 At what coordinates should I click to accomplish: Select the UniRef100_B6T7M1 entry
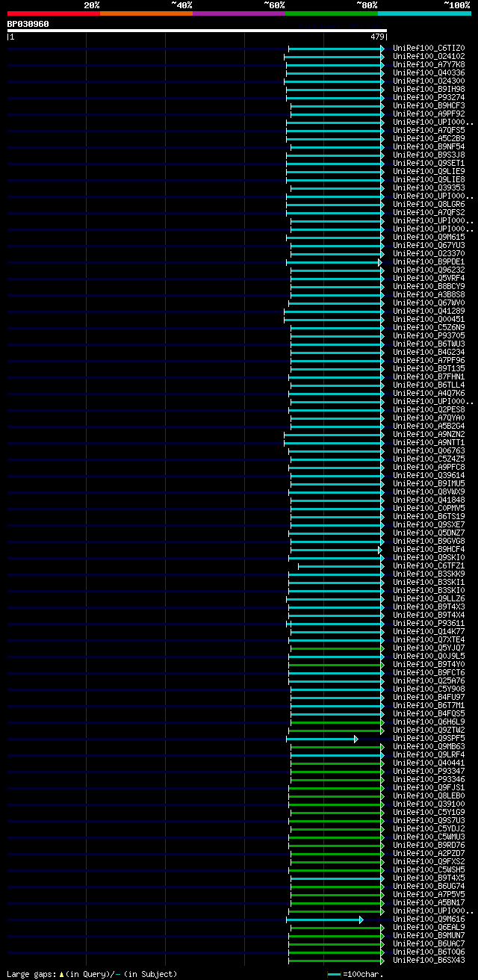[x=429, y=706]
